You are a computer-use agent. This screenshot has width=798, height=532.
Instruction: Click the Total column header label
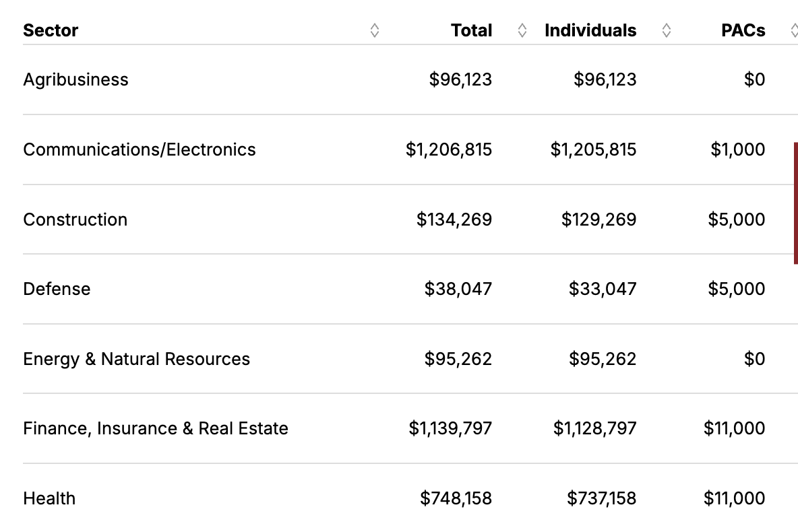pyautogui.click(x=472, y=30)
